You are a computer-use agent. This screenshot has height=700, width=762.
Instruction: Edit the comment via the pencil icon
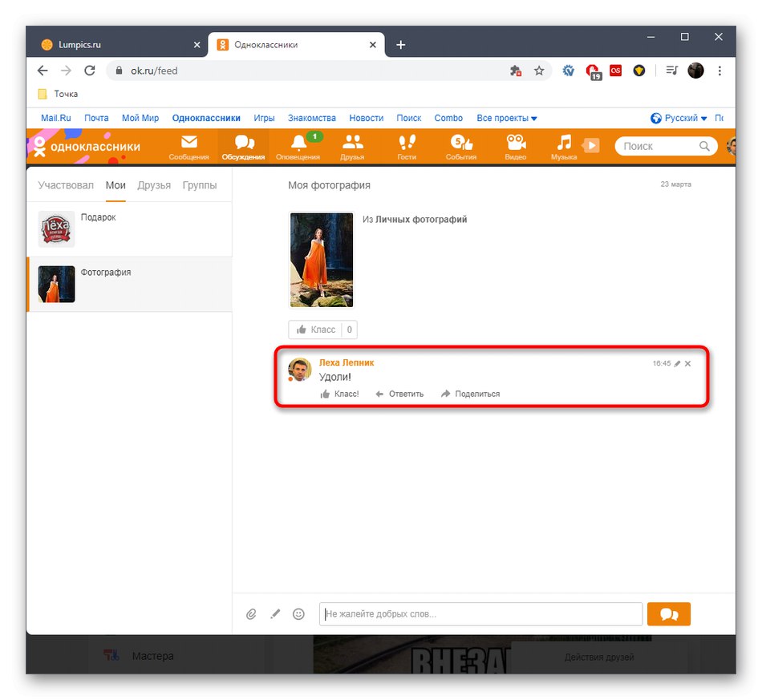678,363
